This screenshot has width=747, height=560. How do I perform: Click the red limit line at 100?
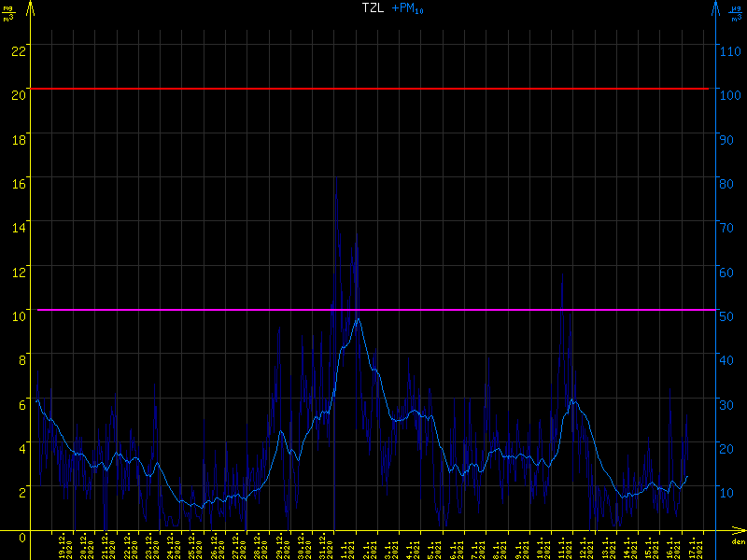[373, 89]
